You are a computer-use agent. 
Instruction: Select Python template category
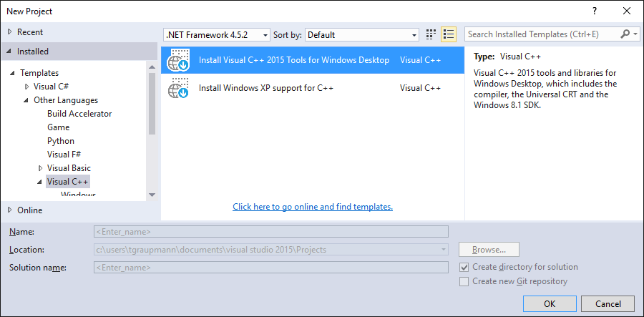pyautogui.click(x=61, y=141)
